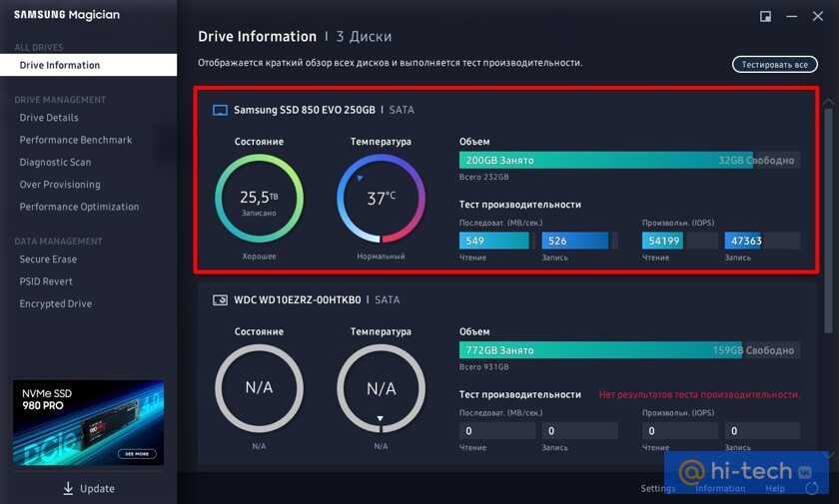Screen dimensions: 839x504
Task: Open the Drive Details page
Action: point(49,118)
